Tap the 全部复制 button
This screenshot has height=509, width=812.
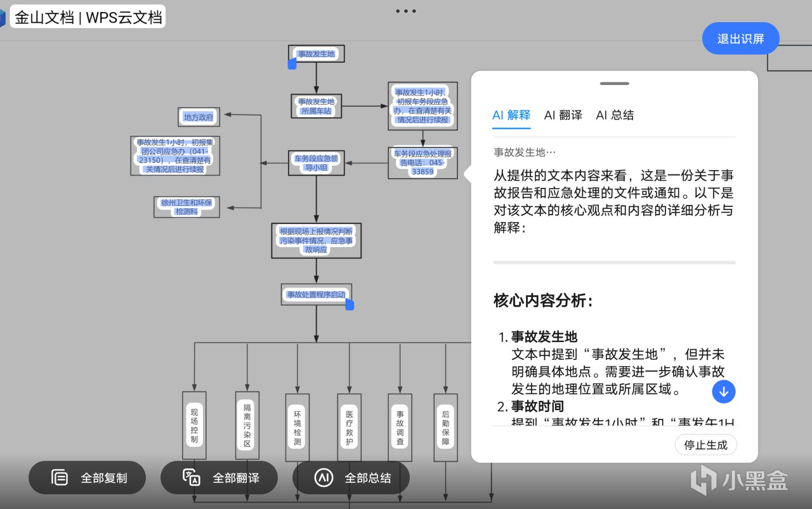tap(87, 478)
